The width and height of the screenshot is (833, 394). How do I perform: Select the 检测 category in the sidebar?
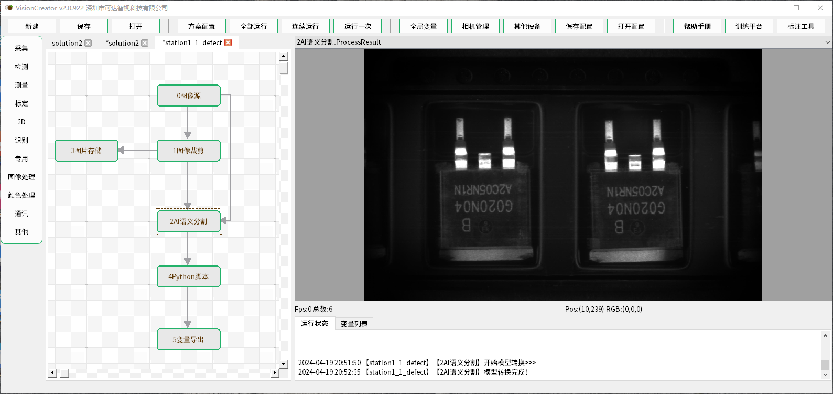point(21,66)
